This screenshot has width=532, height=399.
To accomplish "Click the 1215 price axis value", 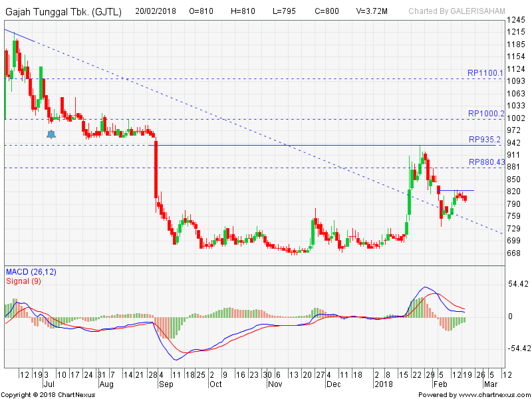I will [515, 32].
